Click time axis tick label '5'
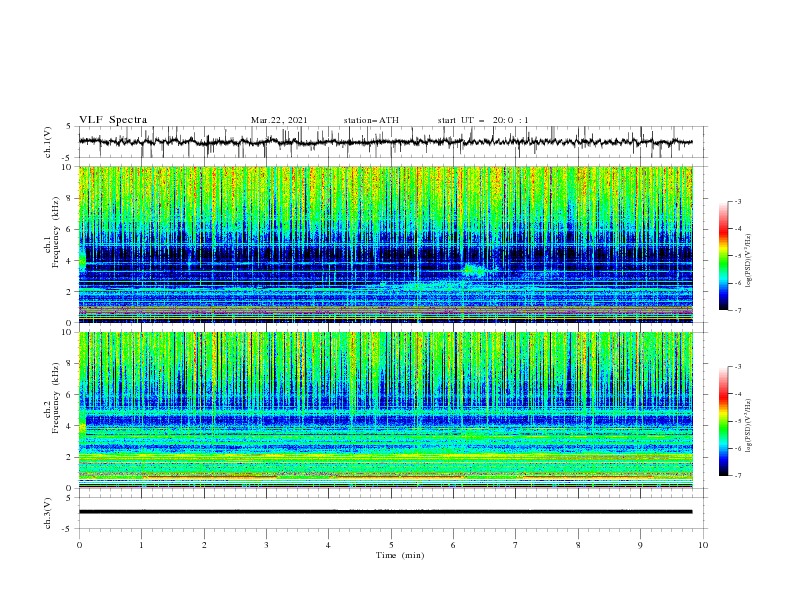 click(391, 545)
